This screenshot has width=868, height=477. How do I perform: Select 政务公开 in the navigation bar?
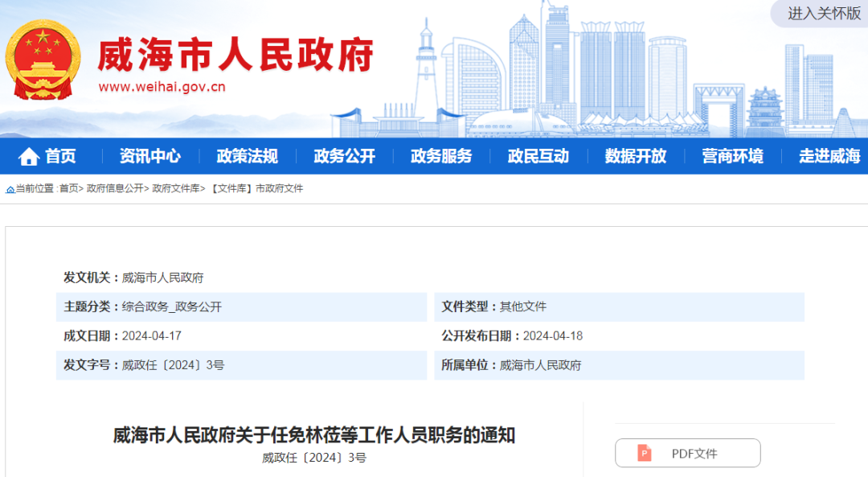click(343, 156)
